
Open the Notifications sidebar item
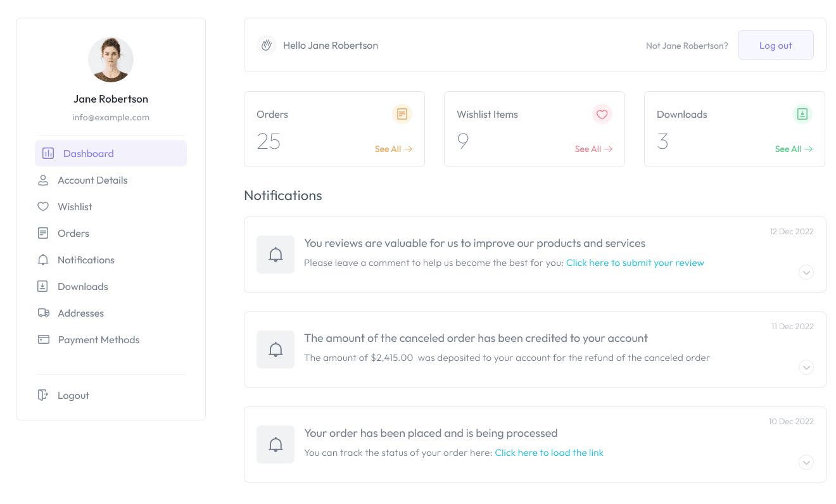coord(85,260)
